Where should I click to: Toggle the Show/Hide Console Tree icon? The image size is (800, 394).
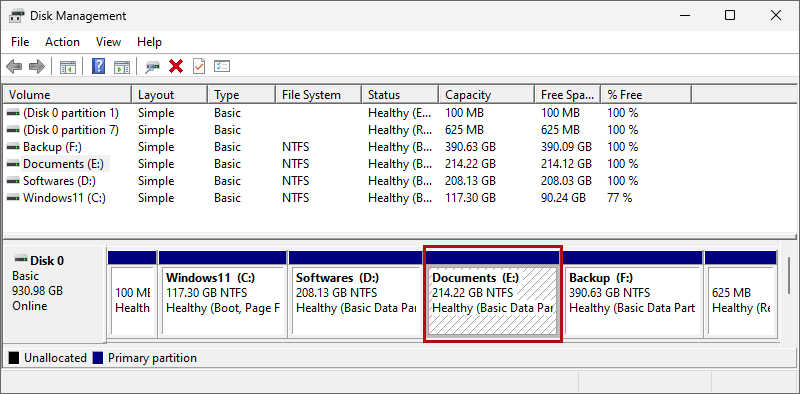pos(68,66)
